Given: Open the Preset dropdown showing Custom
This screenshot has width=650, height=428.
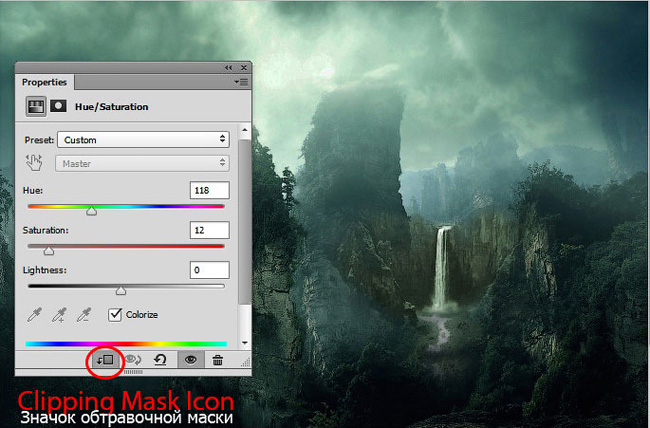Looking at the screenshot, I should [x=143, y=140].
